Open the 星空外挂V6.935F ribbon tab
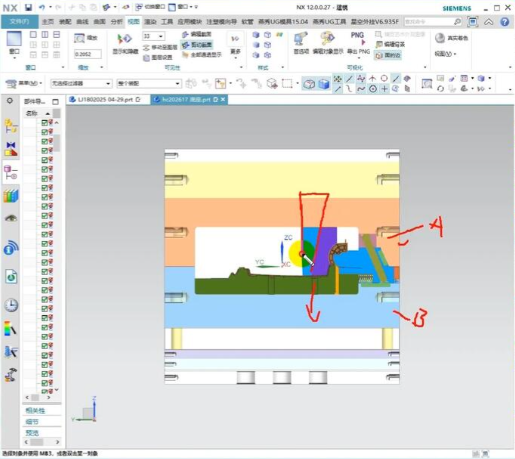The height and width of the screenshot is (459, 515). coord(374,22)
